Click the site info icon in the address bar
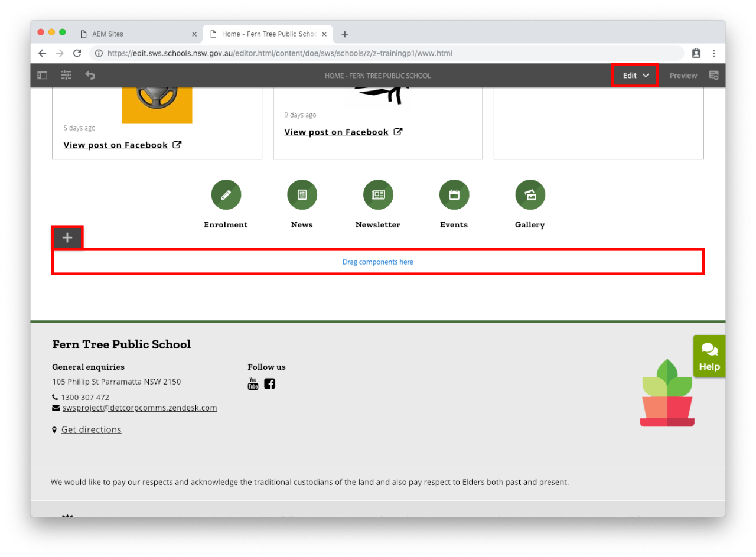Image resolution: width=756 pixels, height=557 pixels. (99, 53)
